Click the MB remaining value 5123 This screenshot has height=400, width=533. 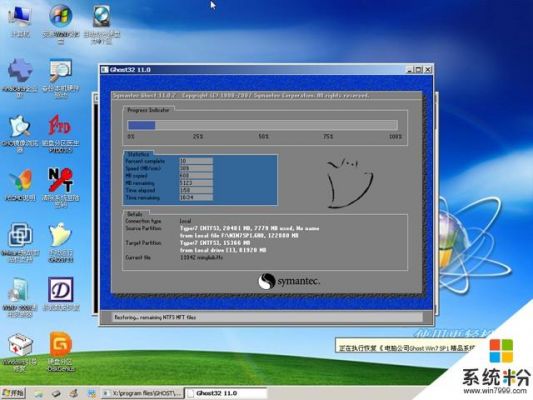[196, 183]
